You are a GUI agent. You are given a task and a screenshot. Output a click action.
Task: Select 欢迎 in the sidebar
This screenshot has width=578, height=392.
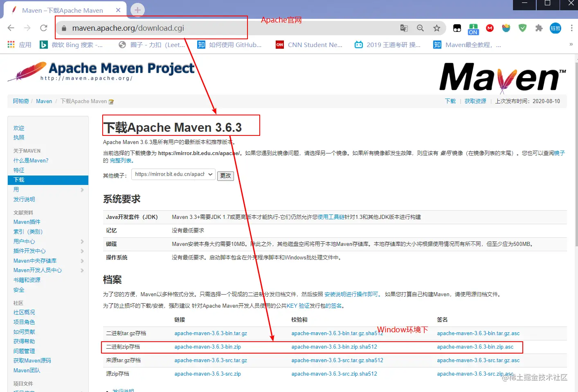19,128
